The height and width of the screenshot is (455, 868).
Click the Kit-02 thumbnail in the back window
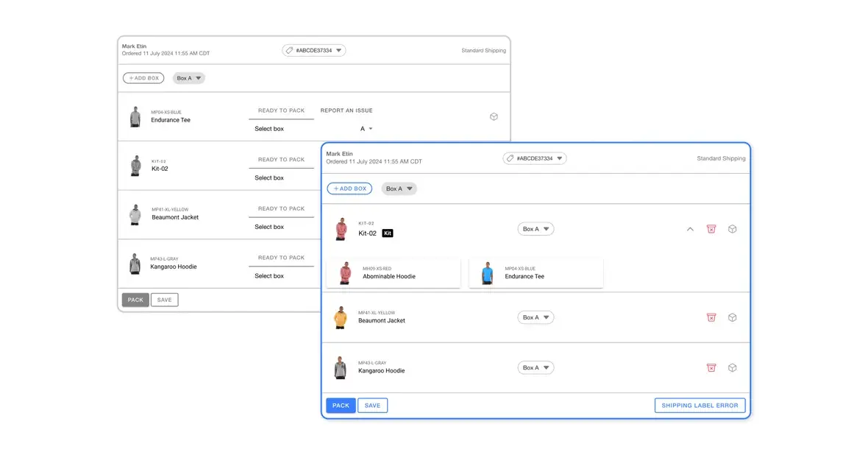135,166
